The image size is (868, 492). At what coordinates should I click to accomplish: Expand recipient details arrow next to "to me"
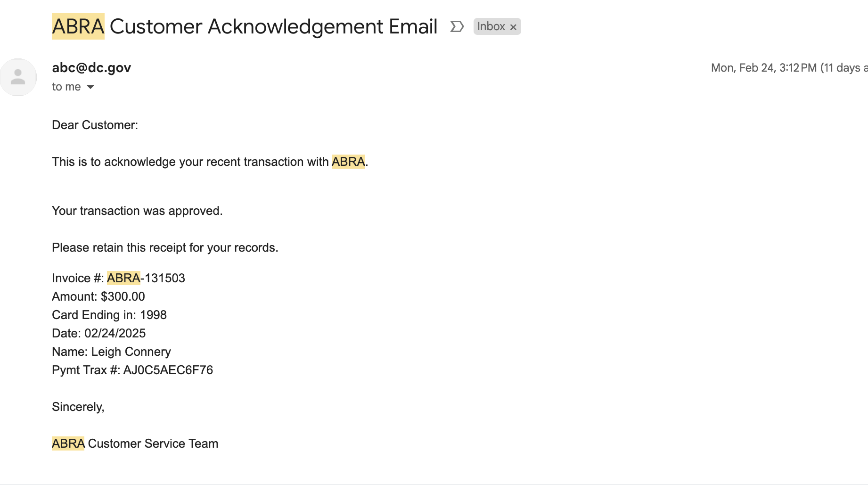(90, 87)
